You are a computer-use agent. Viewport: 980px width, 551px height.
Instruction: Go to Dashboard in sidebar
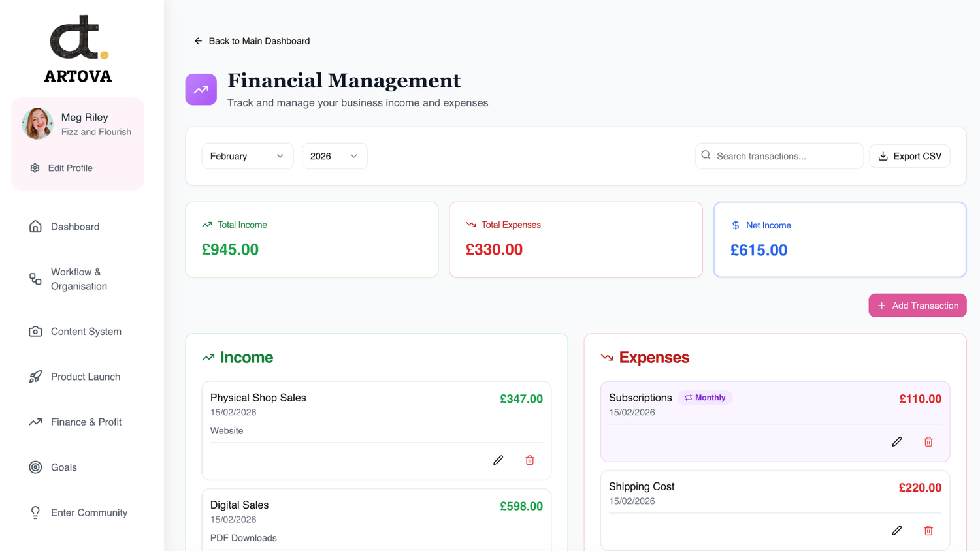(x=75, y=227)
